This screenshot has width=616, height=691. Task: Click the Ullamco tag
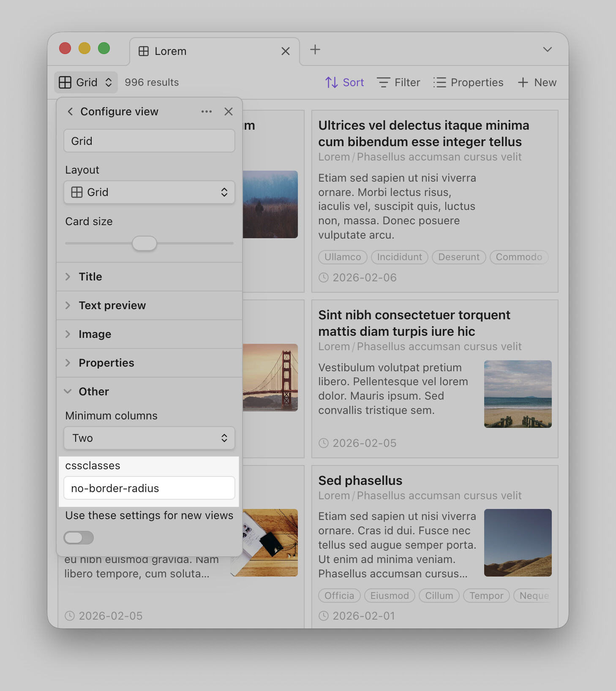click(343, 257)
